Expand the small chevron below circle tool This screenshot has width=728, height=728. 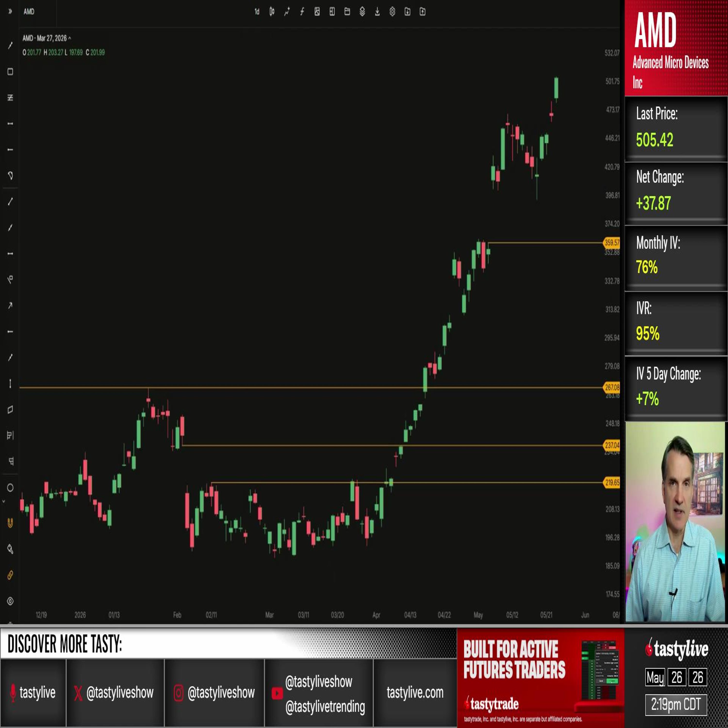tap(4, 501)
